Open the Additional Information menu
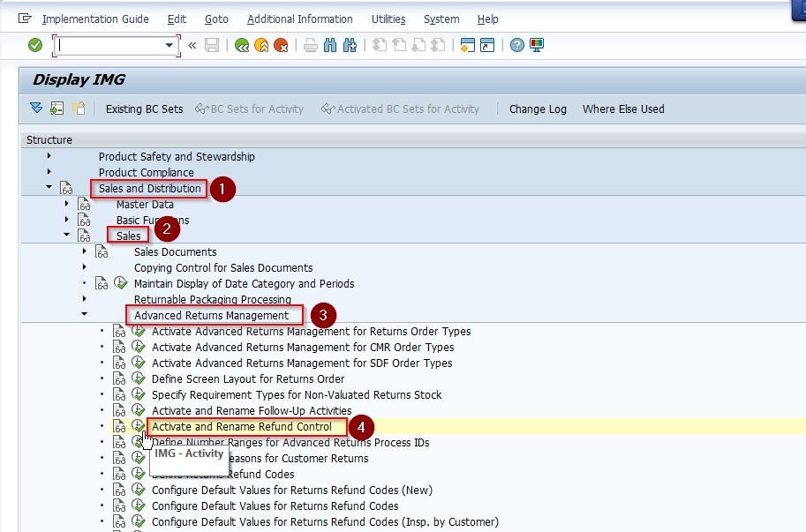 point(299,19)
